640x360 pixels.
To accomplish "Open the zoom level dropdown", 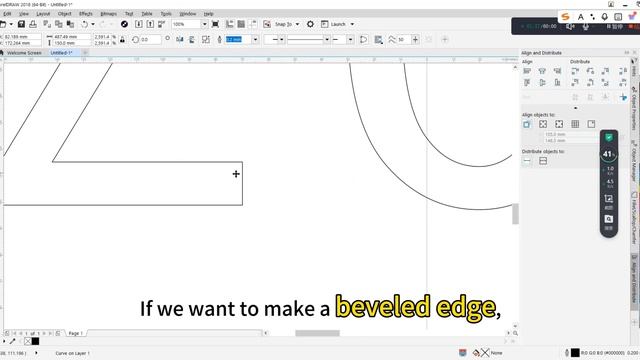I will 204,24.
